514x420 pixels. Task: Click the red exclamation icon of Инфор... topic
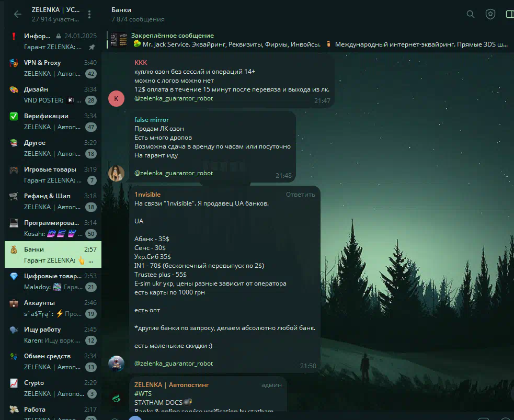[14, 36]
